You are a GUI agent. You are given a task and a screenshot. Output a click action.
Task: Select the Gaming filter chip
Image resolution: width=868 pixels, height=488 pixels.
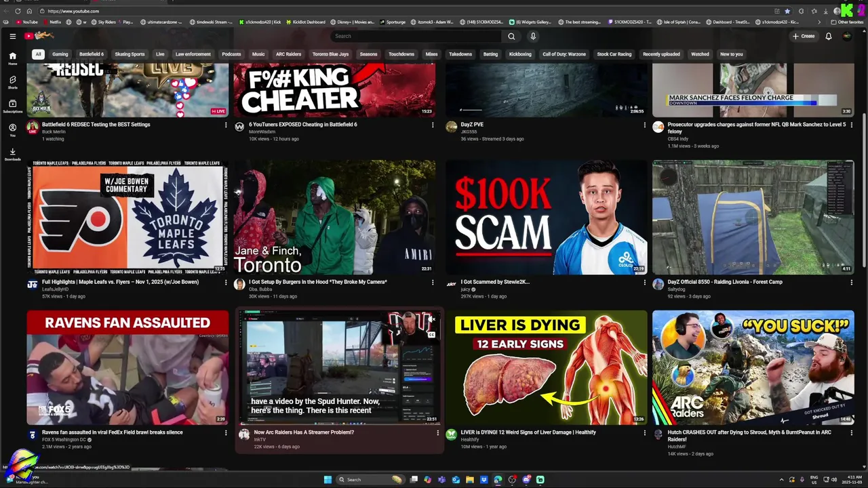pyautogui.click(x=60, y=54)
